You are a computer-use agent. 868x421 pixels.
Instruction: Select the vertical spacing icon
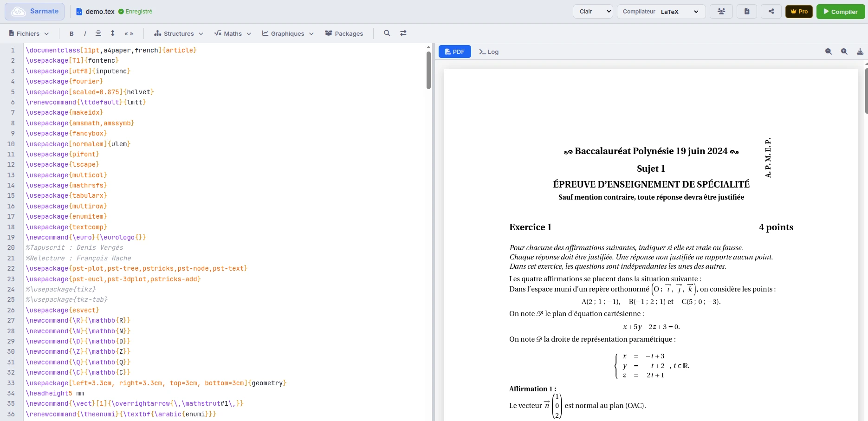pyautogui.click(x=112, y=33)
